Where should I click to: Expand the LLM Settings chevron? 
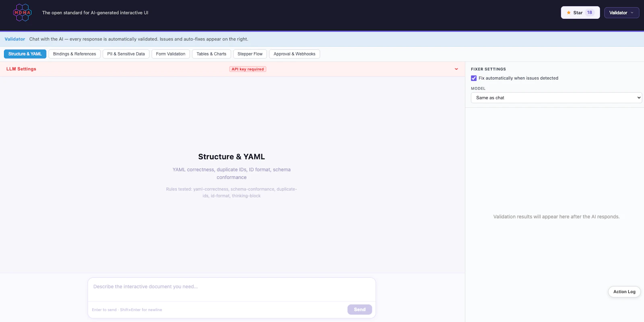pos(456,69)
